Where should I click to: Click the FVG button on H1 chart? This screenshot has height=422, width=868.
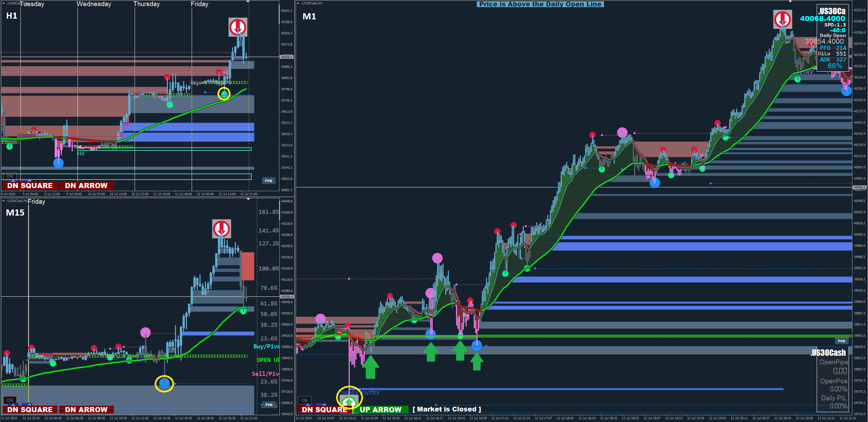point(268,181)
